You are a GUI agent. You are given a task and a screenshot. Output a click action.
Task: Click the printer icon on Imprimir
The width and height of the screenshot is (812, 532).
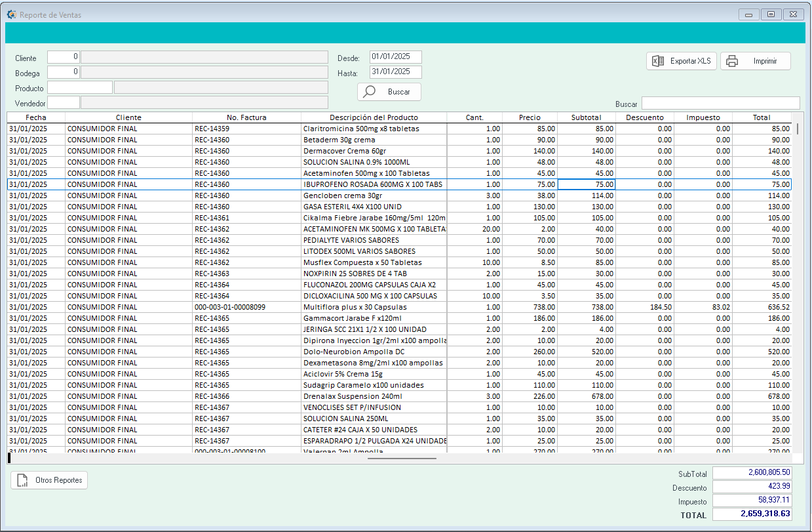tap(732, 61)
